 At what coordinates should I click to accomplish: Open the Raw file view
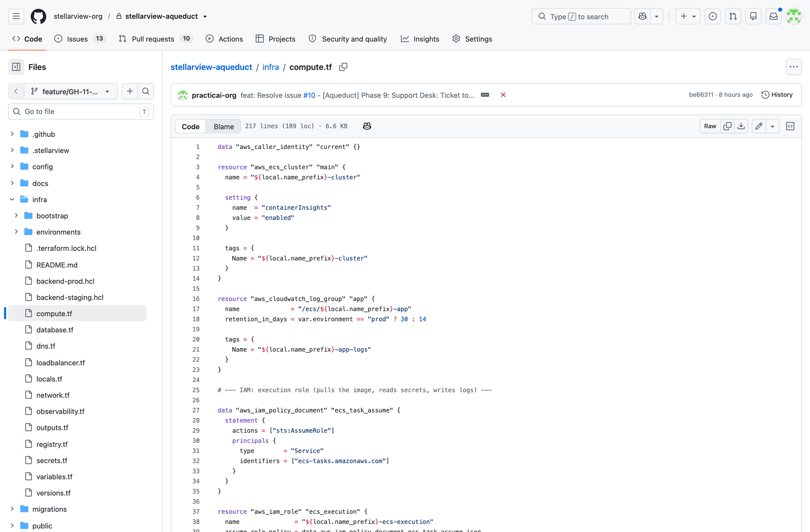coord(710,126)
